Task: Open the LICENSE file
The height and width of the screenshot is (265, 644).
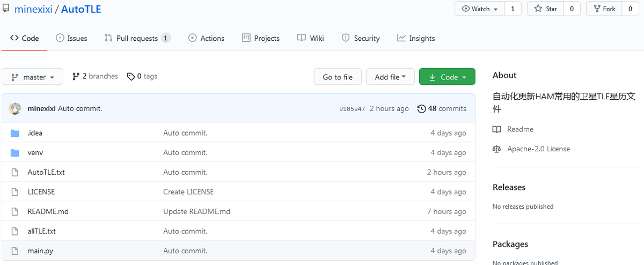Action: point(41,192)
